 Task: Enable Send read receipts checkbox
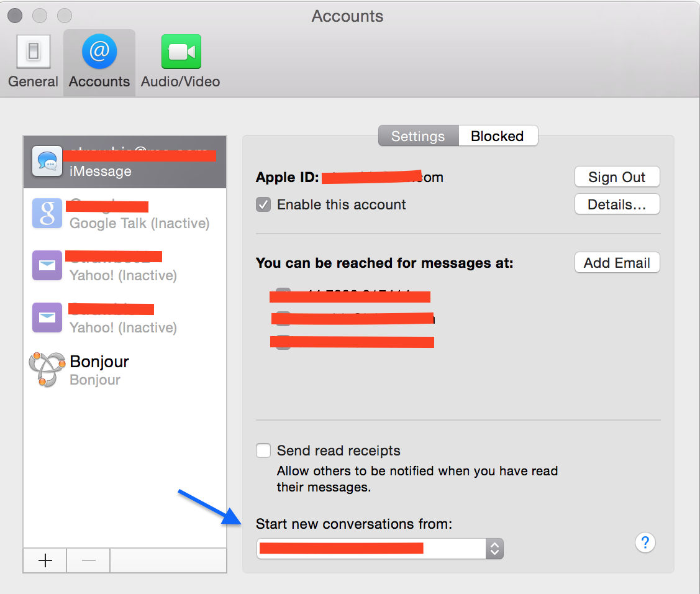(263, 450)
